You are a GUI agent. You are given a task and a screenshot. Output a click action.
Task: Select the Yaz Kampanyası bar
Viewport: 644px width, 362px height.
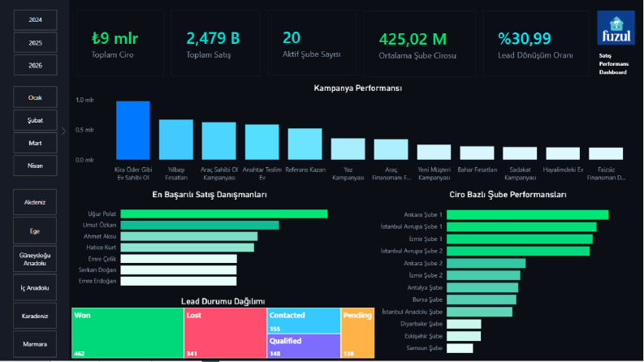click(x=348, y=149)
